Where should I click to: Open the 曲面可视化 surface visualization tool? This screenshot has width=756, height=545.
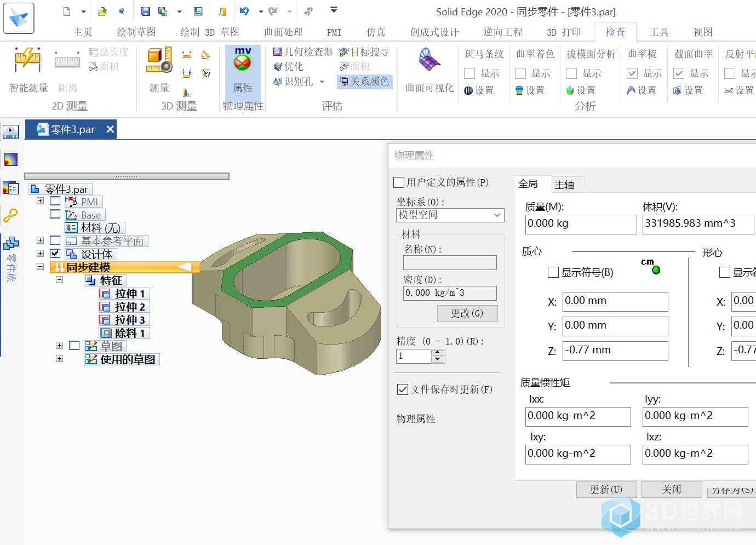pyautogui.click(x=429, y=70)
